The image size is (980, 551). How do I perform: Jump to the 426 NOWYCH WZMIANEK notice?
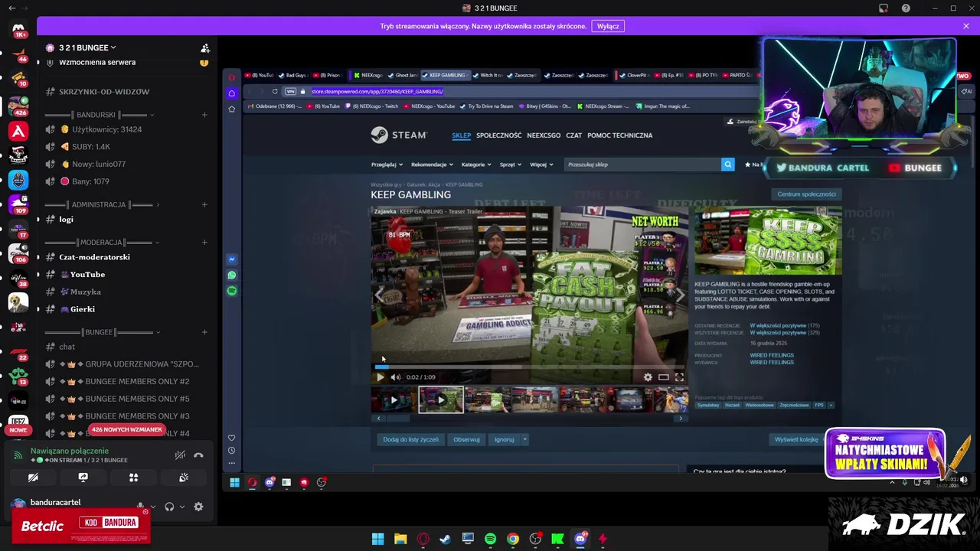click(x=127, y=429)
